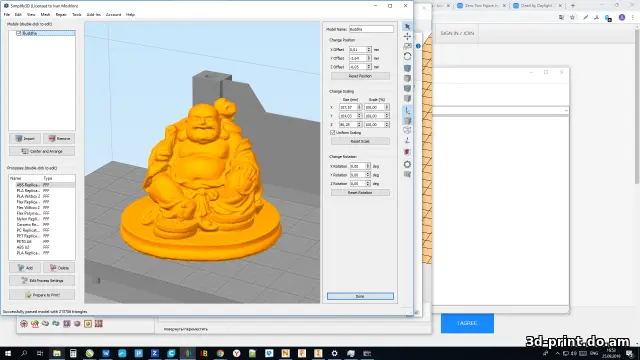Screen dimensions: 640x360
Task: Click Center and Arrange button
Action: pyautogui.click(x=42, y=151)
